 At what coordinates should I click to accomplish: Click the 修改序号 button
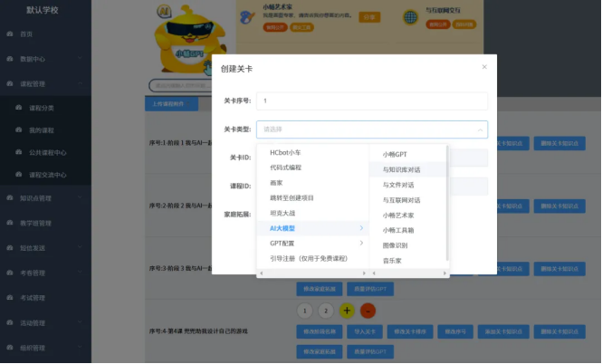tap(455, 331)
